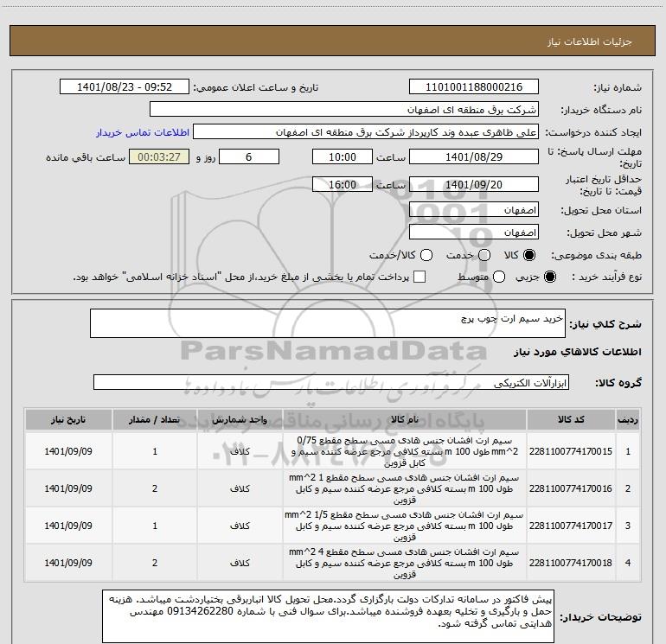Click the goods group field ابزارآلات الکتریکی

coord(331,382)
